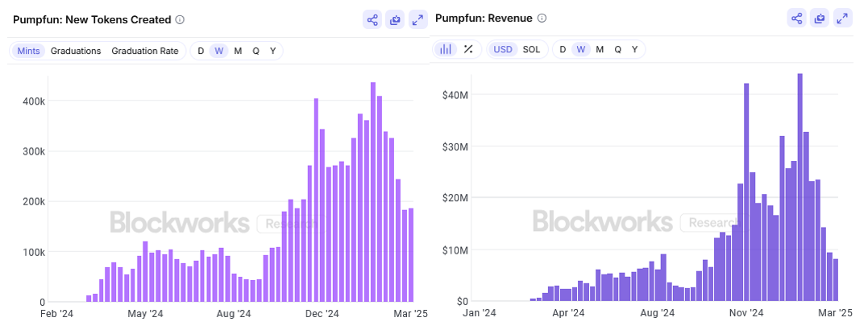Expand New Tokens Created chart to fullscreen

pyautogui.click(x=418, y=20)
